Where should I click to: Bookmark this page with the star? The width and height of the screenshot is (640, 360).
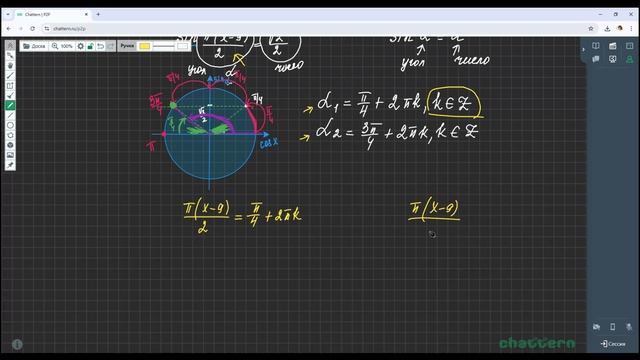point(591,29)
